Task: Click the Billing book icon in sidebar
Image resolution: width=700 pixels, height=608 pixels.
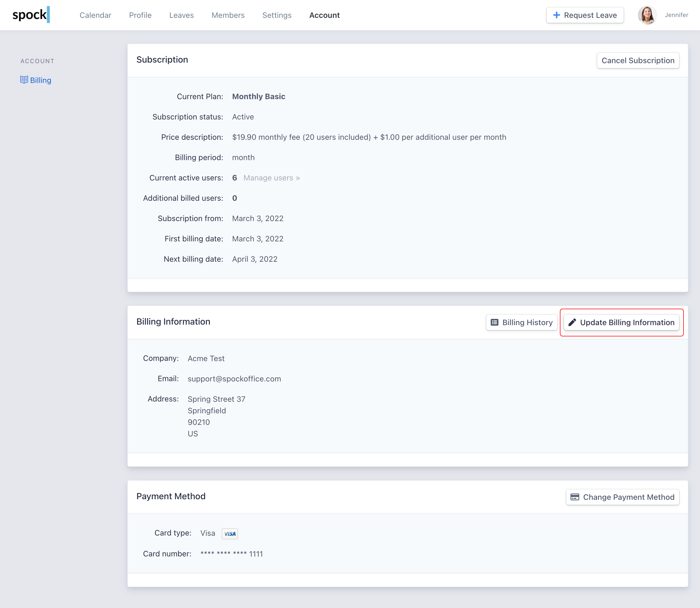Action: [x=24, y=80]
